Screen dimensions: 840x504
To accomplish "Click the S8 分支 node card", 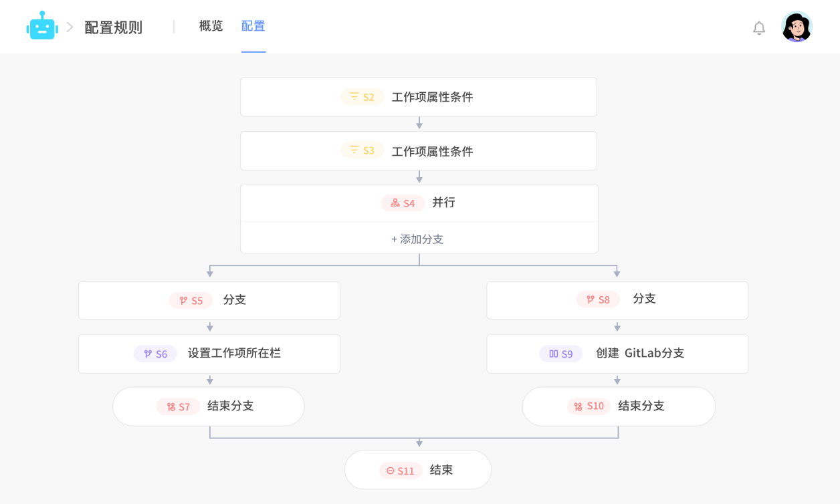I will click(617, 300).
